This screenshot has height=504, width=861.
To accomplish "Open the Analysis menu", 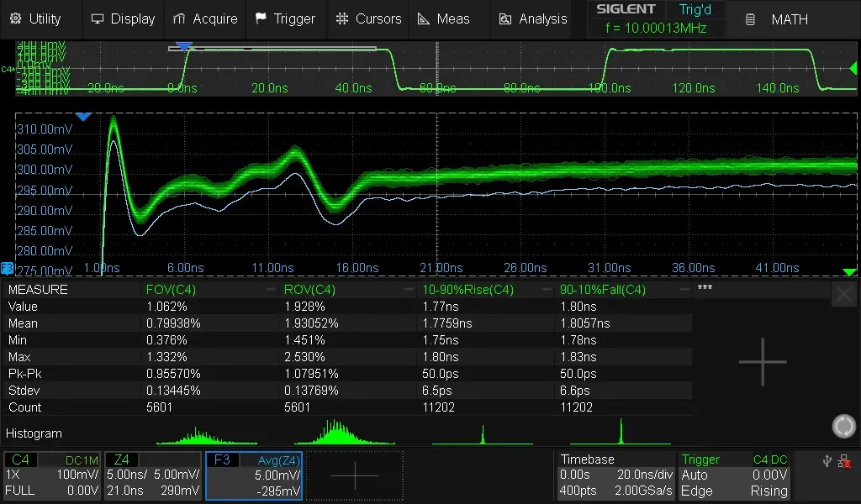I will [532, 18].
